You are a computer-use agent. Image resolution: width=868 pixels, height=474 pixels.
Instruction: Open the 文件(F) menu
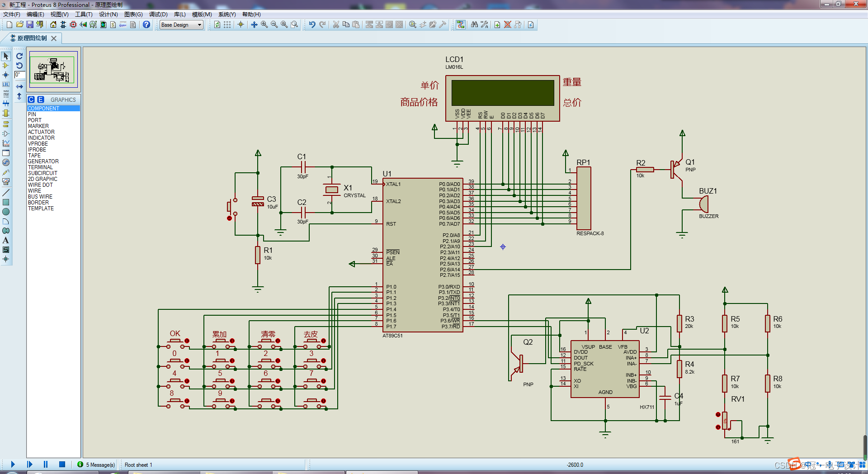(12, 14)
